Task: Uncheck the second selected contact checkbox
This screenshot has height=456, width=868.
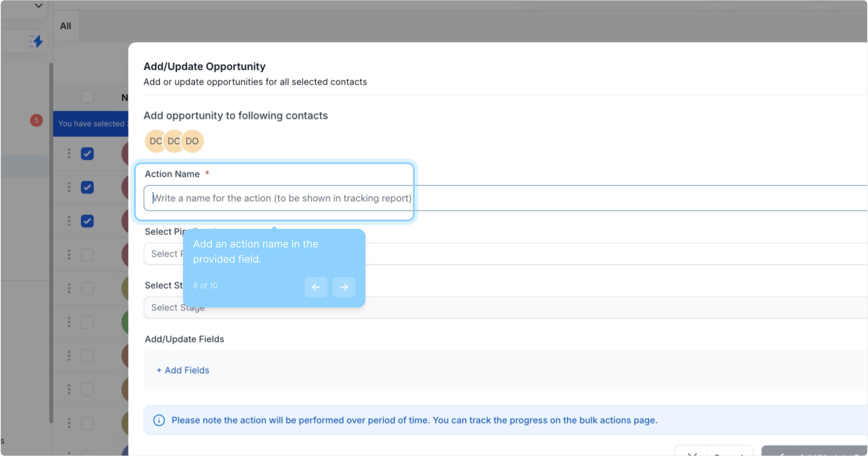Action: (87, 187)
